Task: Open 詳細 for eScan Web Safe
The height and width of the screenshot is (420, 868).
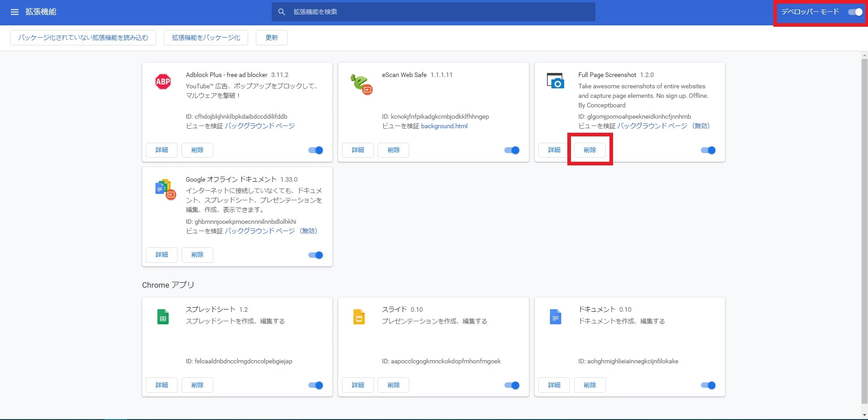Action: (358, 150)
